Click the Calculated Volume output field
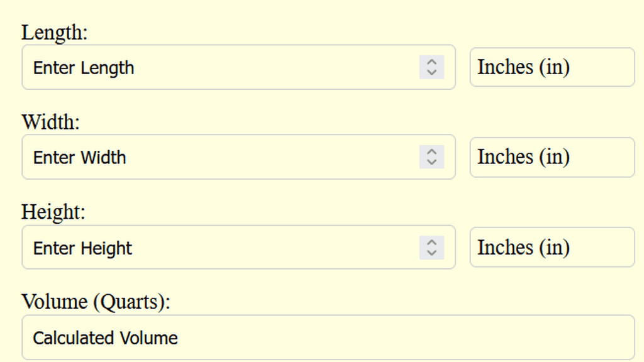The image size is (644, 362). point(327,337)
